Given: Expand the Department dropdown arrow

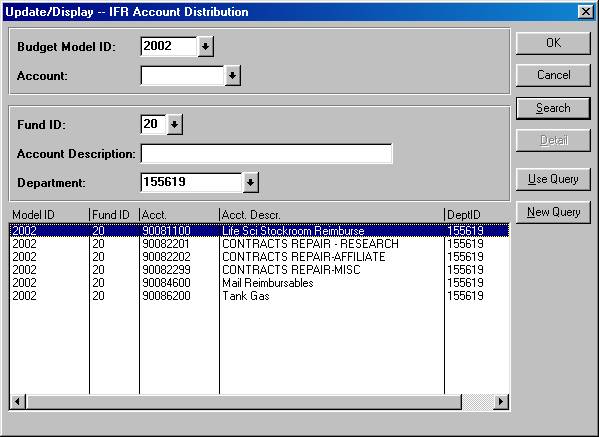Looking at the screenshot, I should 251,183.
